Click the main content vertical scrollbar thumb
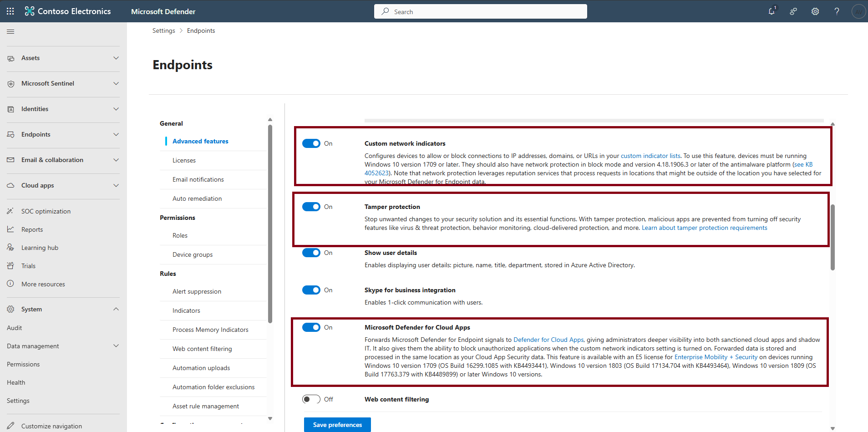Screen dimensions: 868x432 coord(832,237)
